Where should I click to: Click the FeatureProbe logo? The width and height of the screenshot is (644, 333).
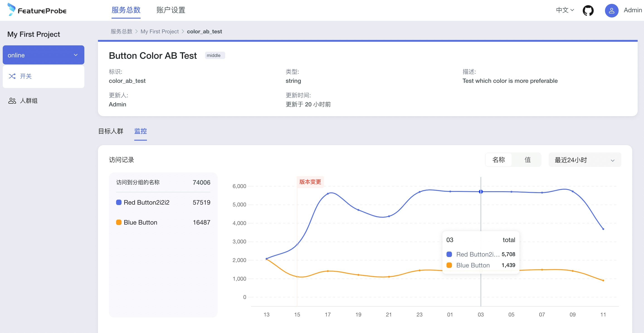click(x=37, y=10)
